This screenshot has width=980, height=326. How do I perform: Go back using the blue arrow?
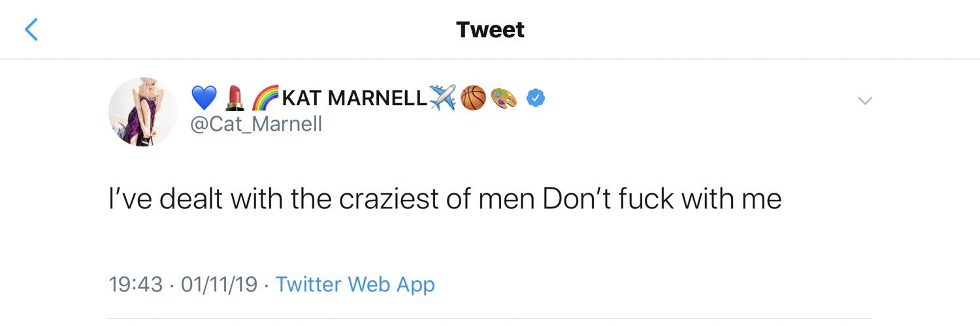[x=31, y=29]
